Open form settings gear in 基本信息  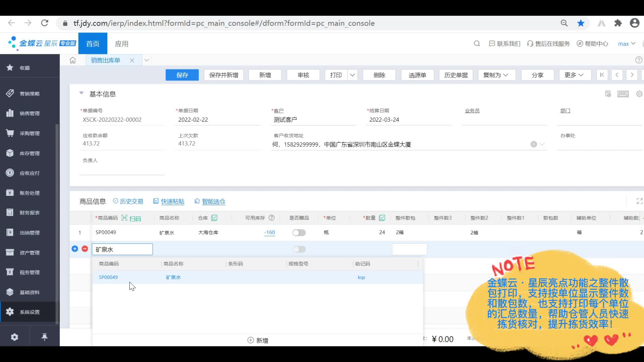639,94
